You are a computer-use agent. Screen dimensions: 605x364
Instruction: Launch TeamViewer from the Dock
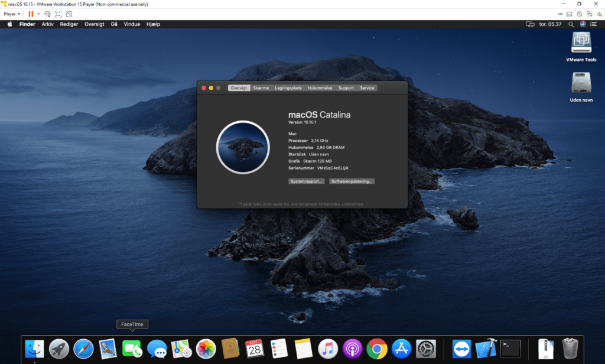(461, 349)
